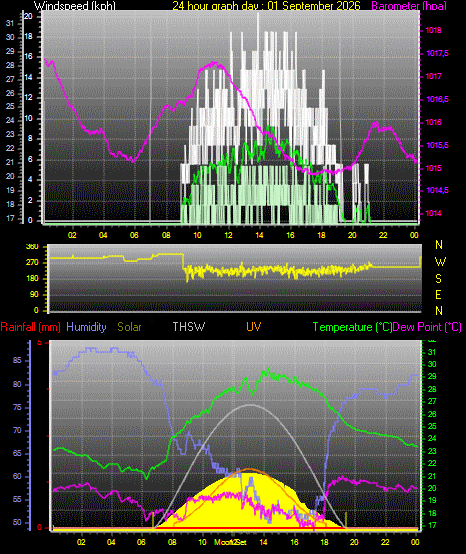This screenshot has height=554, width=466.
Task: Click the 1016,5 barometer axis value
Action: (x=437, y=99)
